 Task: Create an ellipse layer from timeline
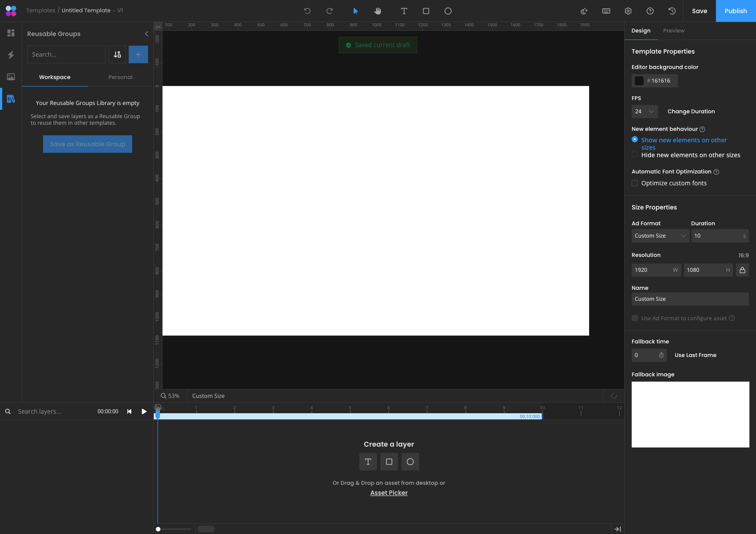click(410, 462)
